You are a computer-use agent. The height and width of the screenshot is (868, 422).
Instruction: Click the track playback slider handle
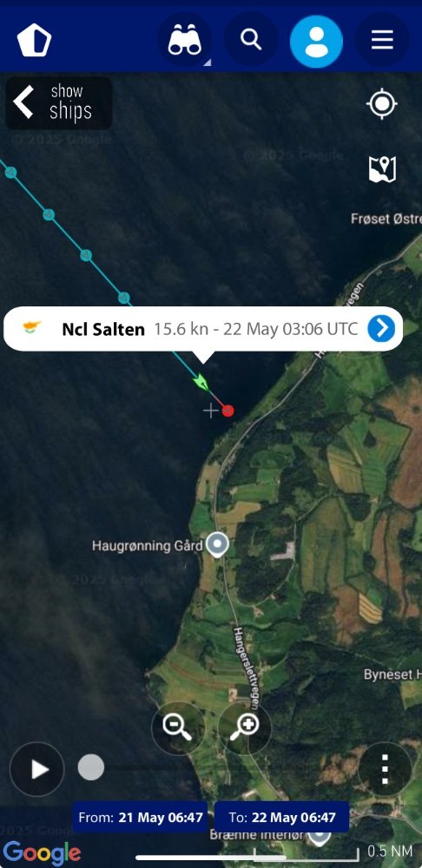91,768
